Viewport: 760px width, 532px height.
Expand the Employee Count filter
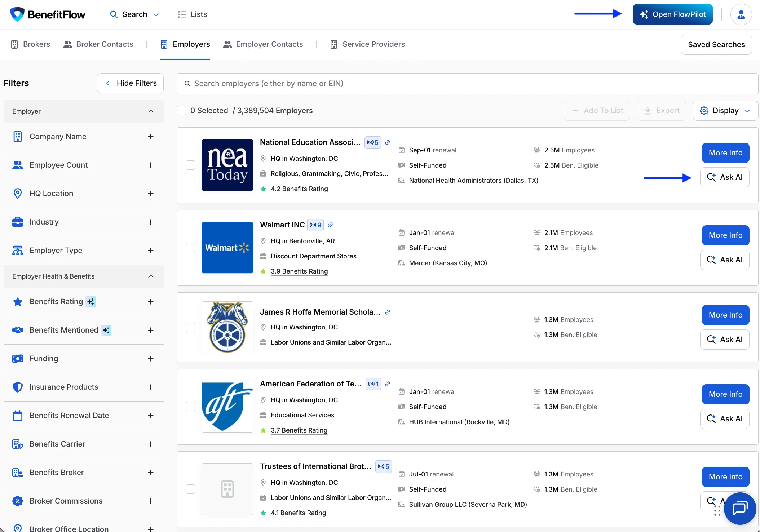(151, 165)
